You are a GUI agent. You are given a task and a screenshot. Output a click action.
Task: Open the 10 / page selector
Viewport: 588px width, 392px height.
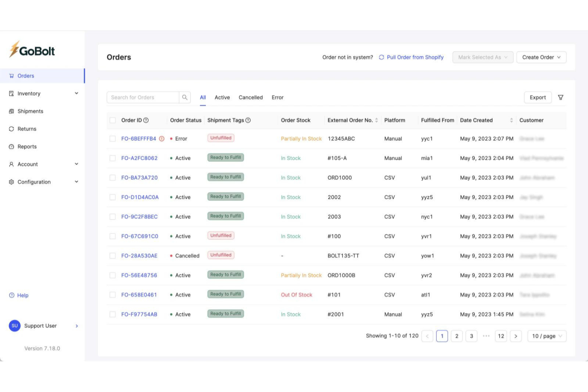(x=547, y=336)
